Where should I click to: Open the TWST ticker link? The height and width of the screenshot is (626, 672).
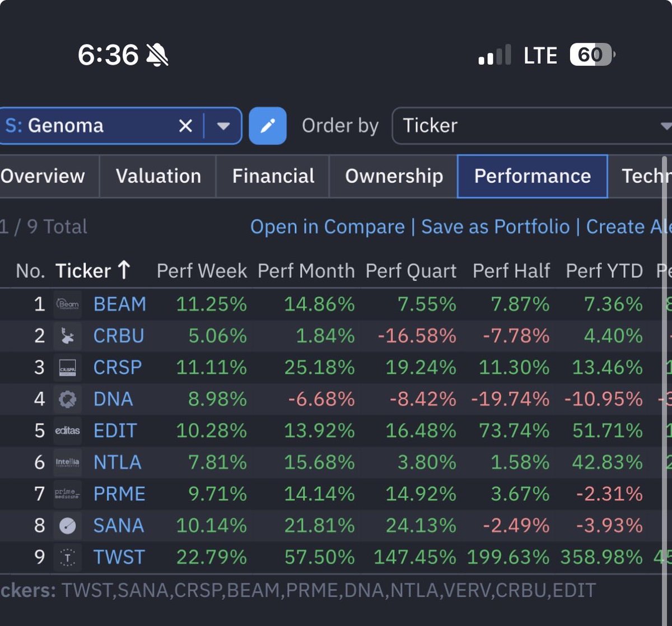coord(119,557)
